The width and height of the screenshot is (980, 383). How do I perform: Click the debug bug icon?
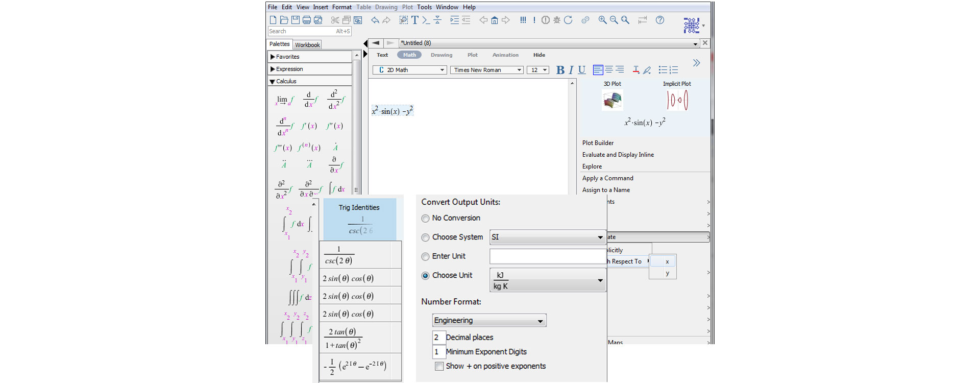point(557,20)
